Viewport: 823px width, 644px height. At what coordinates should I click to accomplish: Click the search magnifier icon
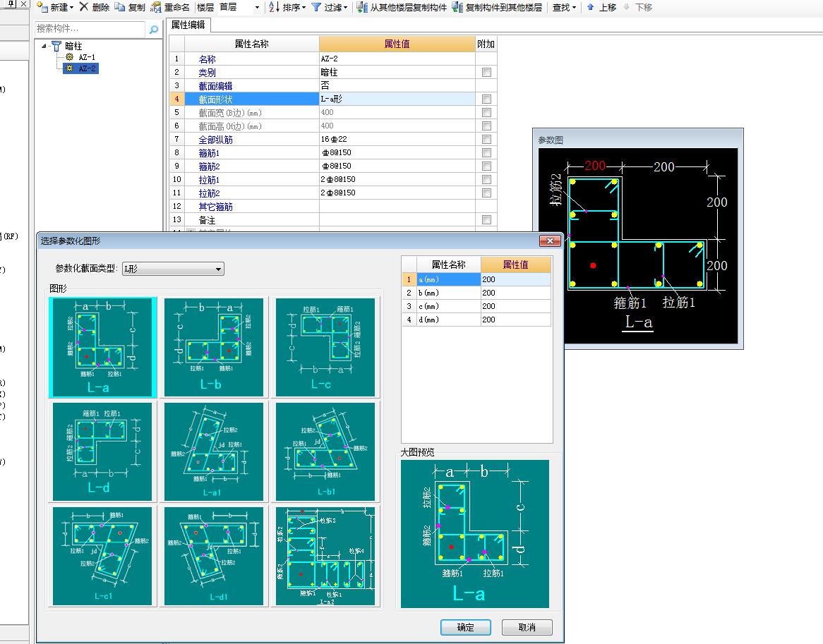point(153,30)
